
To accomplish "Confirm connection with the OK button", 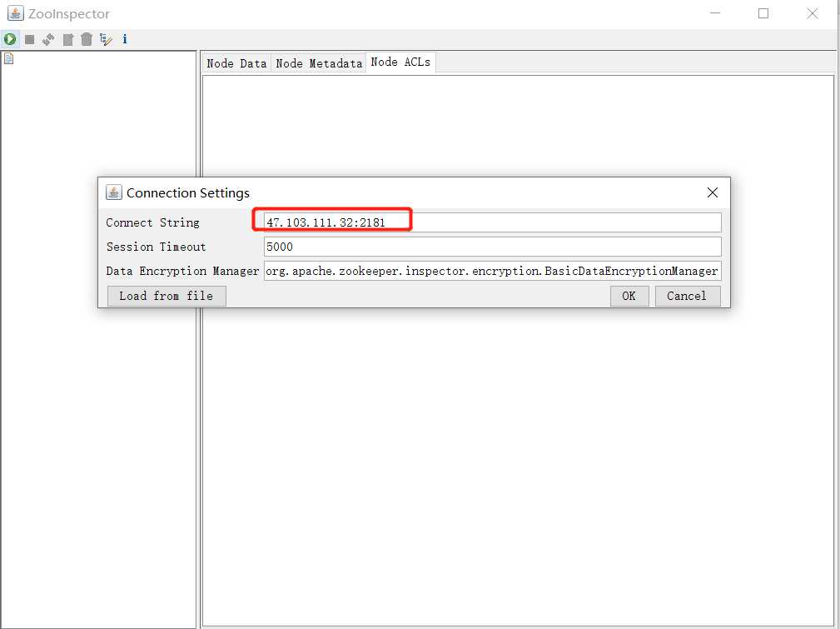I will click(629, 296).
